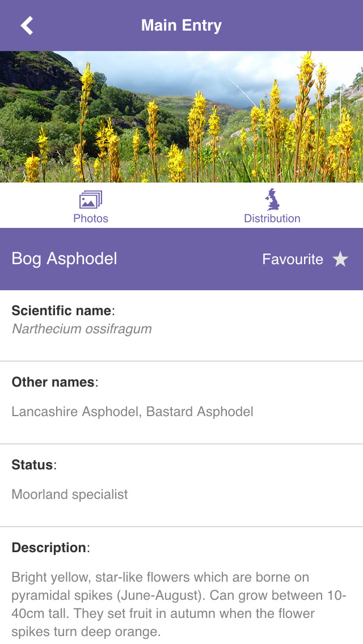Viewport: 363px width, 644px height.
Task: Select Narthecium ossifragum scientific name text
Action: pyautogui.click(x=82, y=329)
